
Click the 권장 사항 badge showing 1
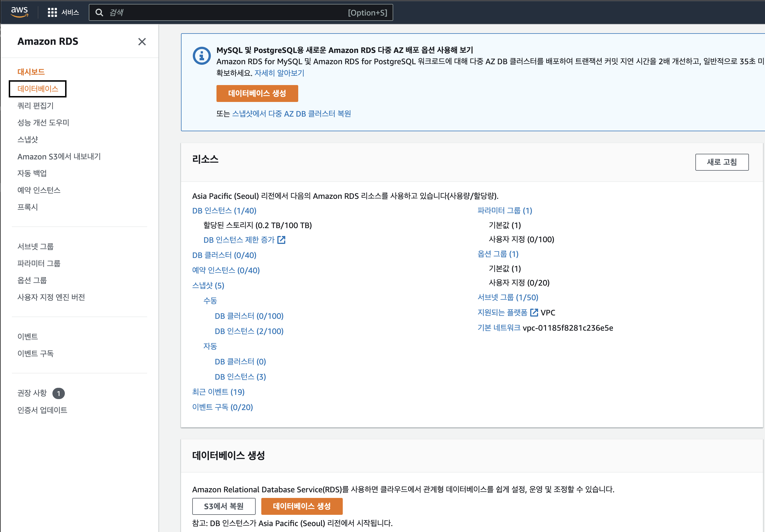[x=59, y=393]
